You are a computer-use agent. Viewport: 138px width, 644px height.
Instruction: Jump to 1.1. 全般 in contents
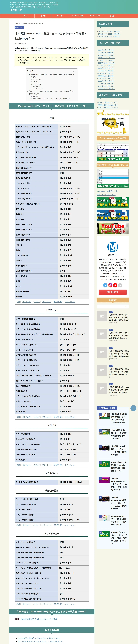pos(33,77)
